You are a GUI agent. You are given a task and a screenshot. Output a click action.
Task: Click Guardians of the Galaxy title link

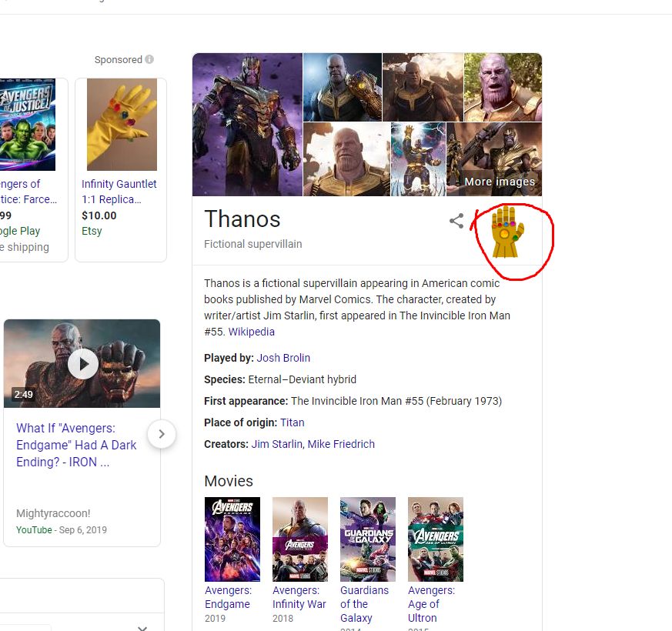point(364,604)
